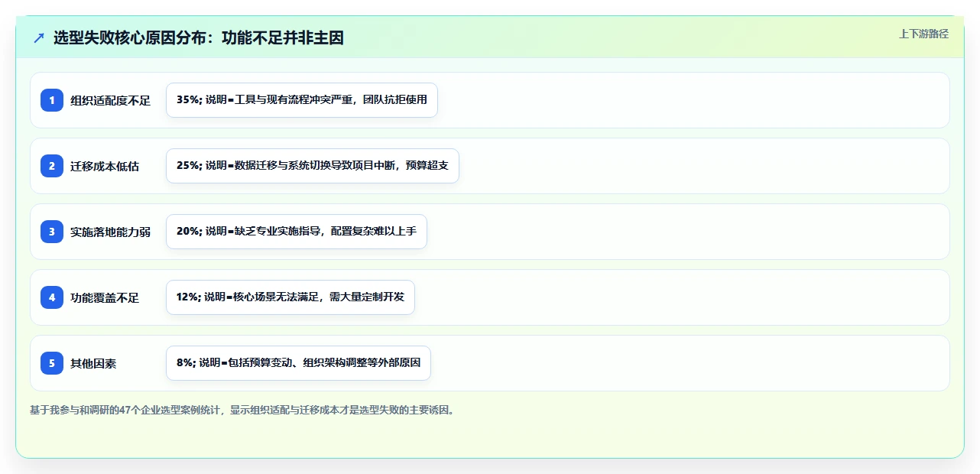This screenshot has height=474, width=980.
Task: Select the 迁移成本低估 label
Action: click(105, 166)
